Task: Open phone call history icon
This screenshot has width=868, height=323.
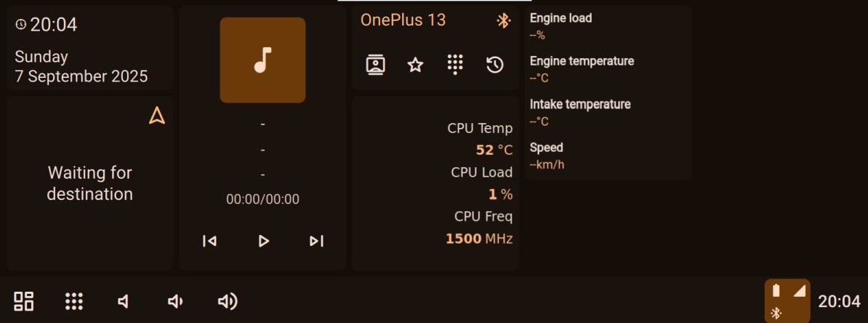Action: (495, 65)
